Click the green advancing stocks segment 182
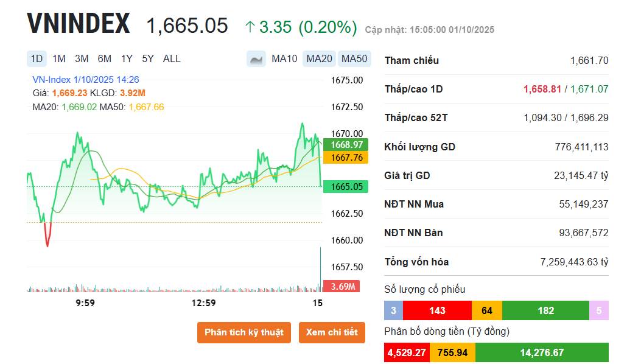Screen dimensions: 627x364 click(545, 310)
